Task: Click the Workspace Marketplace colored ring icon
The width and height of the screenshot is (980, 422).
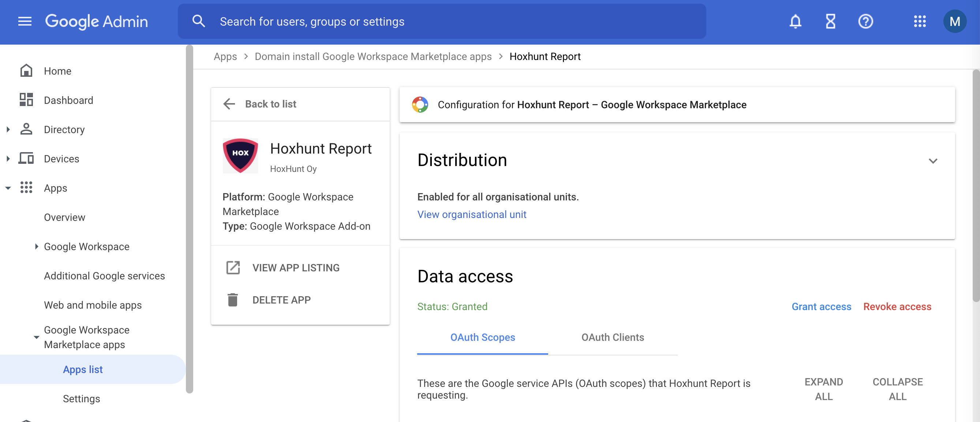Action: tap(420, 105)
